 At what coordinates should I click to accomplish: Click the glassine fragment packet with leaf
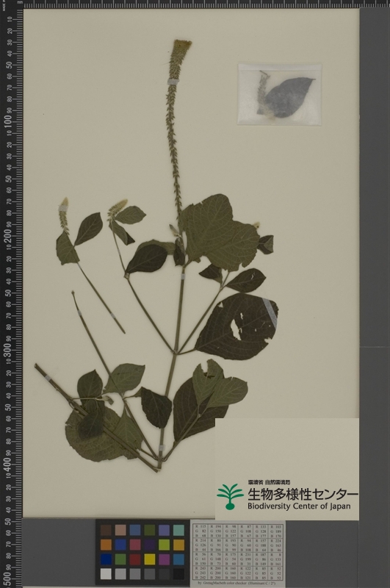pyautogui.click(x=280, y=94)
